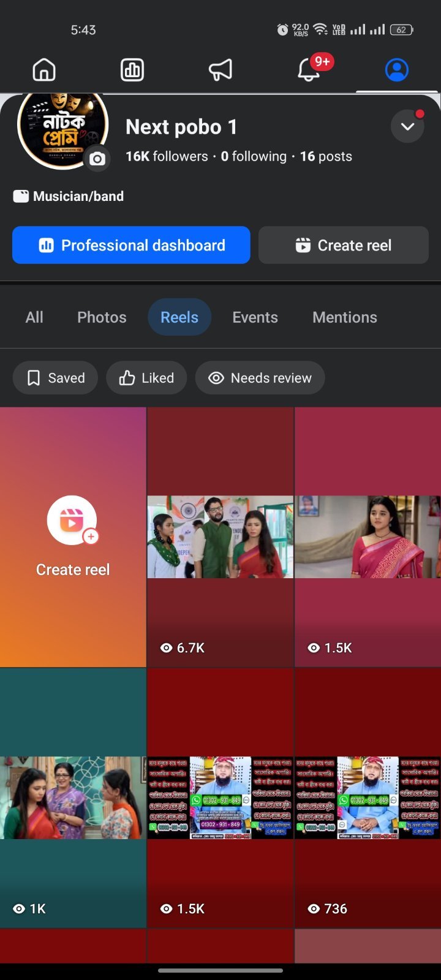
Task: Switch to the Photos tab
Action: (x=102, y=317)
